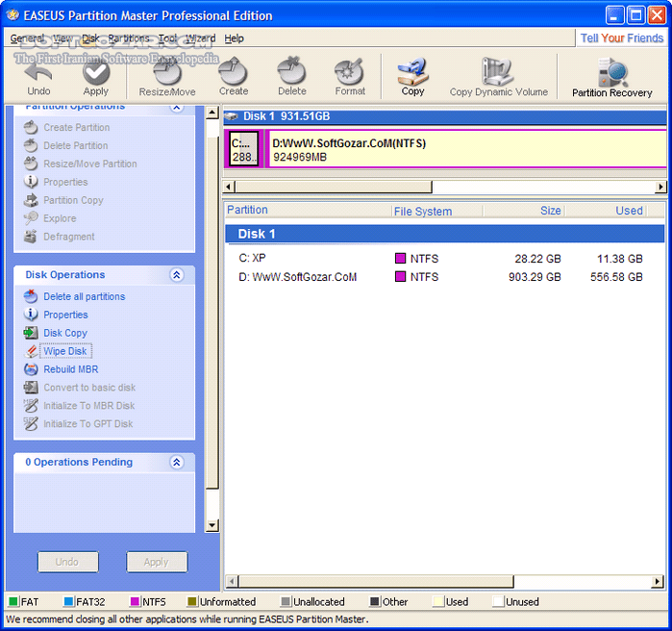Viewport: 672px width, 631px height.
Task: Select the D: WwW.SoftGozar.CoM block in disk map
Action: (x=466, y=149)
